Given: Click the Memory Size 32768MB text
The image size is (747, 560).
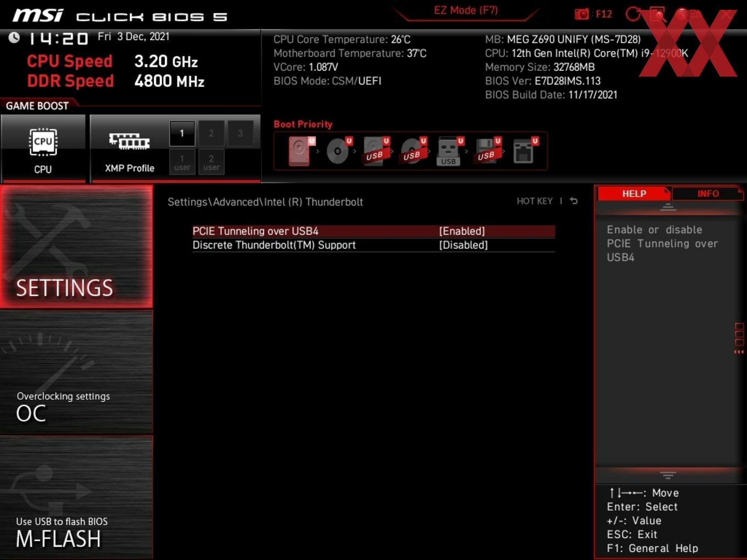Looking at the screenshot, I should click(x=540, y=67).
